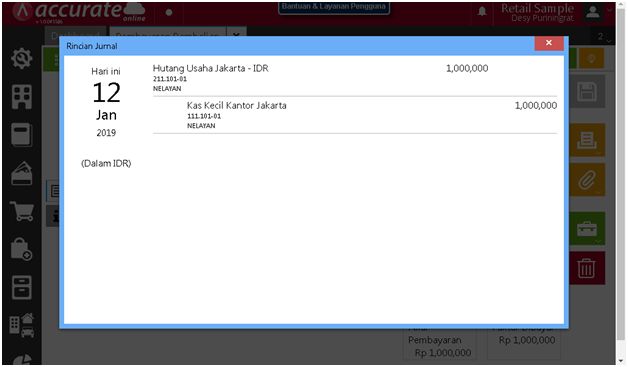Click account code 111.101-01
This screenshot has height=367, width=628.
(x=204, y=116)
